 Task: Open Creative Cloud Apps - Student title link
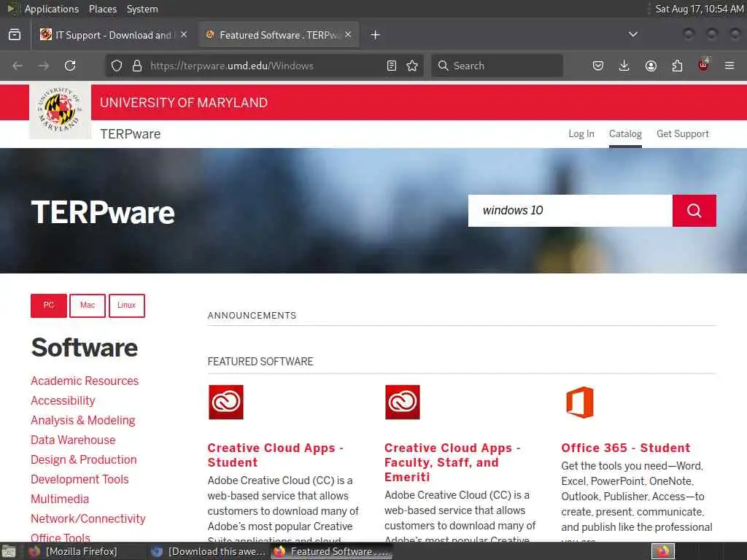pyautogui.click(x=275, y=455)
